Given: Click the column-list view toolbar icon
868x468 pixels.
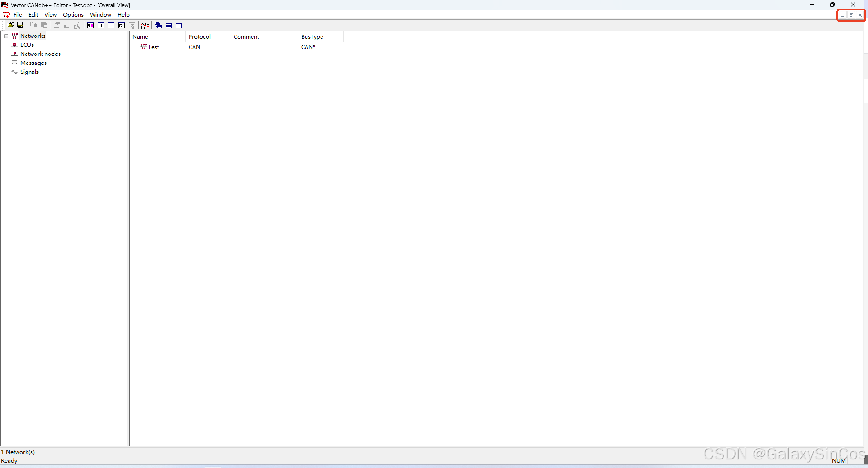Looking at the screenshot, I should point(101,25).
